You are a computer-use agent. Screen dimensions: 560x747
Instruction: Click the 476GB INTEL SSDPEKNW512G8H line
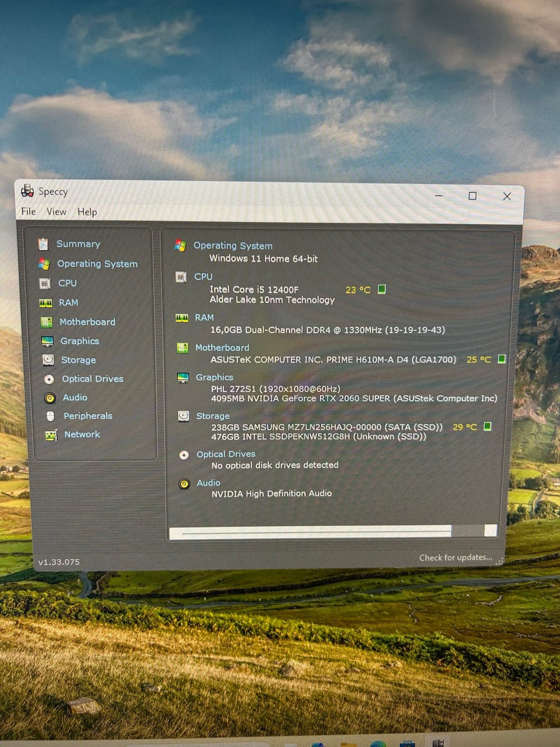click(x=318, y=437)
